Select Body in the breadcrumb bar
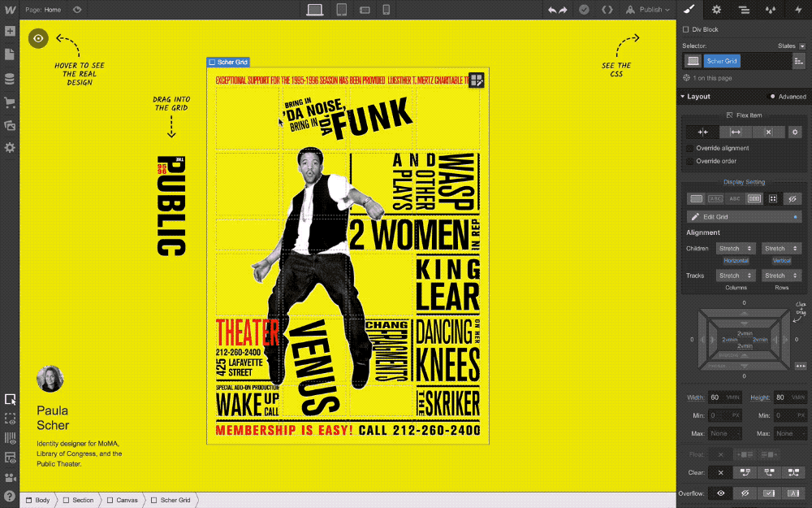The width and height of the screenshot is (812, 508). click(x=38, y=500)
